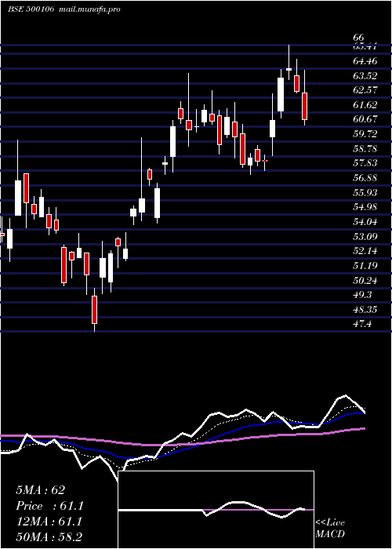
Task: Click the mail.munafa.pro watermark text
Action: click(x=89, y=9)
